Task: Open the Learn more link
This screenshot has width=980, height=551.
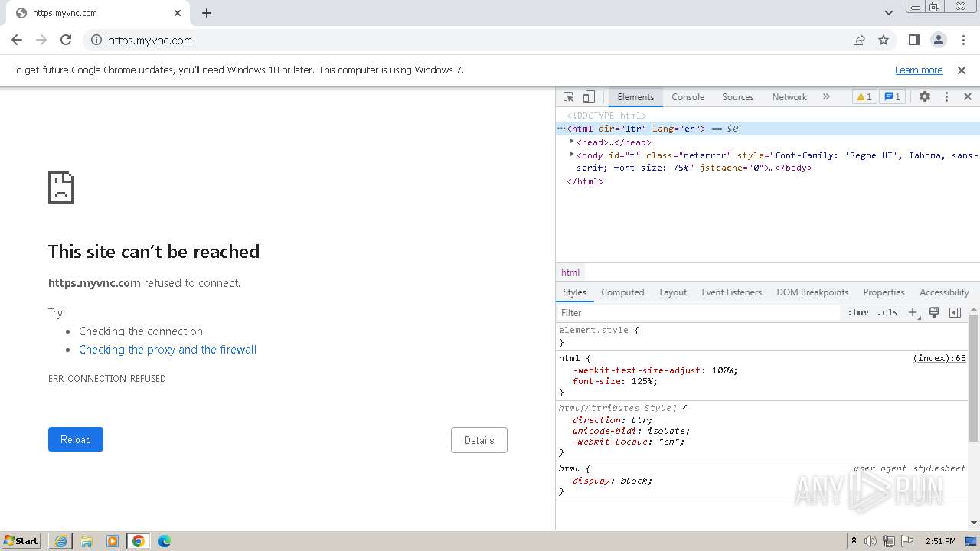Action: click(919, 70)
